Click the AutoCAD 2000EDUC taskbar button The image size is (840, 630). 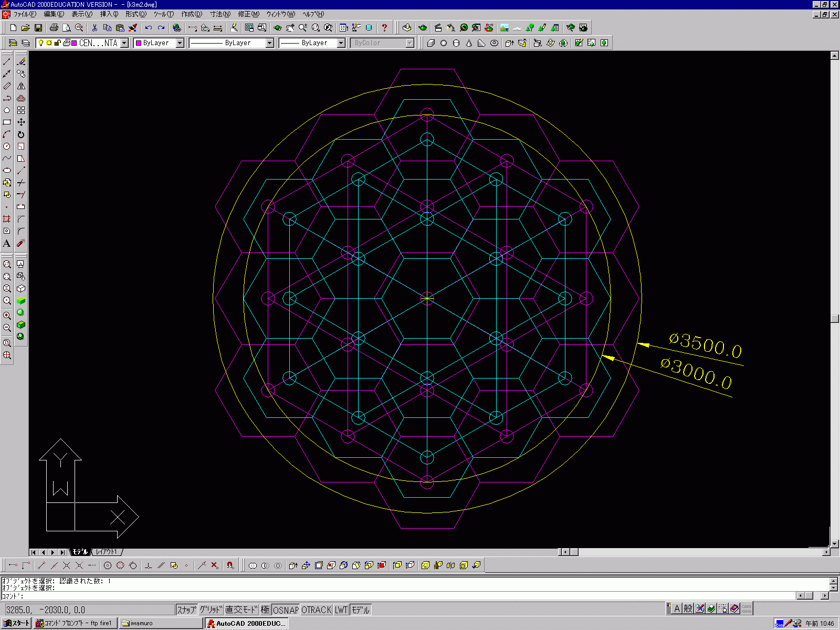point(246,623)
